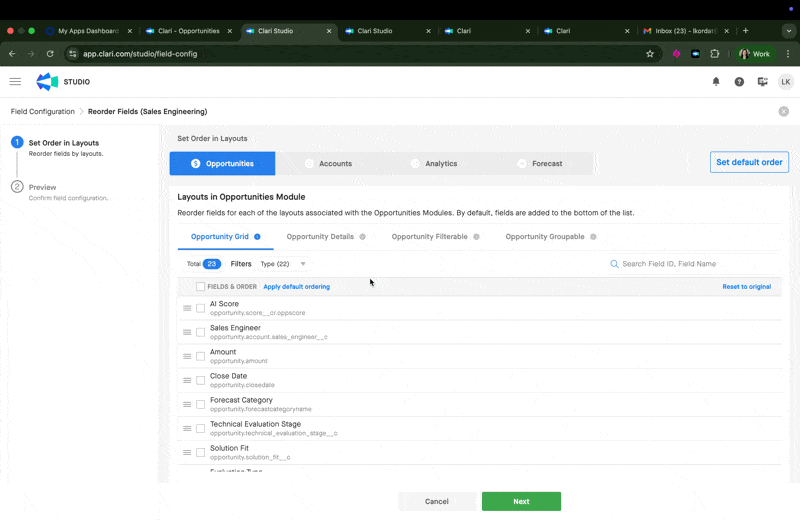This screenshot has width=800, height=520.
Task: Open the Chrome three-dot menu
Action: [x=788, y=54]
